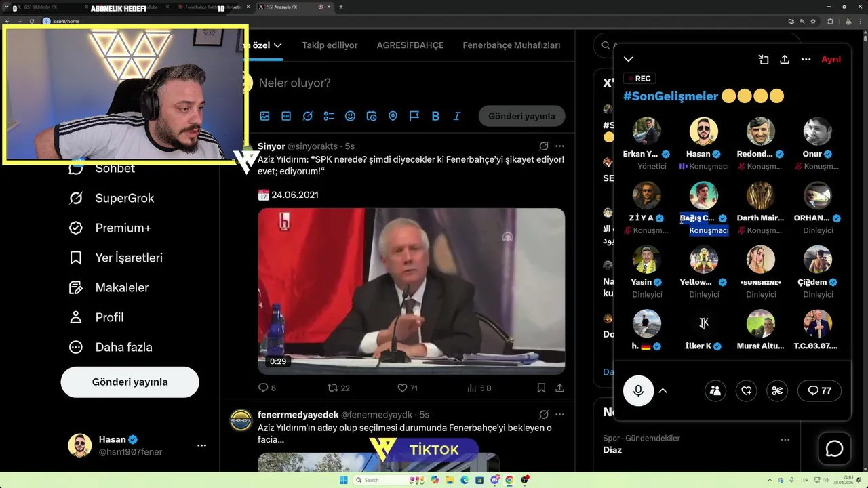The width and height of the screenshot is (868, 488).
Task: Expand Daha fazla menu
Action: [x=110, y=347]
